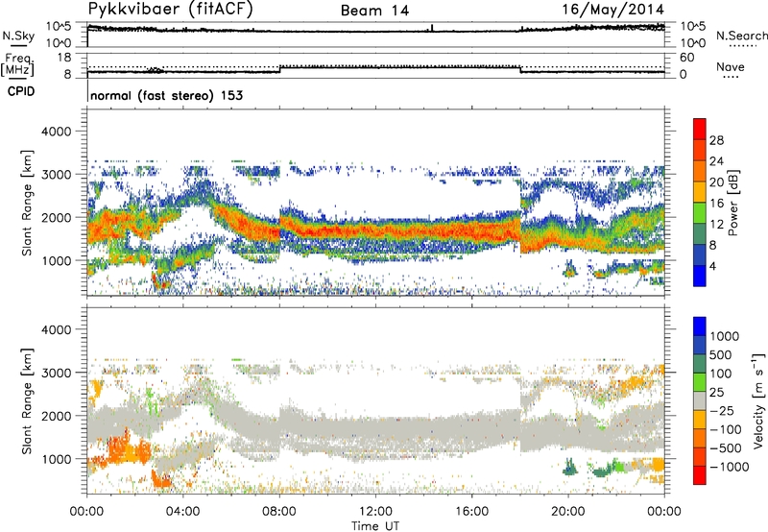Select the 4000 tick of the velocity panel
This screenshot has height=532, width=768.
coord(57,329)
